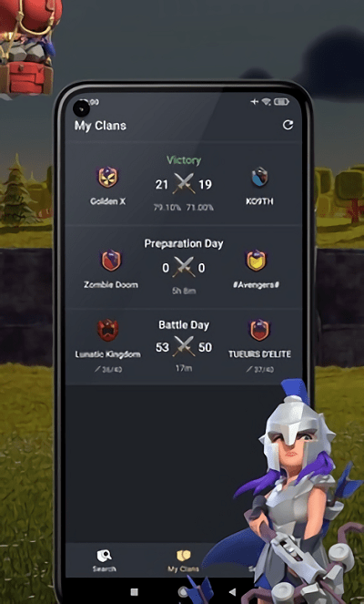
Task: Open the Victory war result label
Action: point(184,159)
